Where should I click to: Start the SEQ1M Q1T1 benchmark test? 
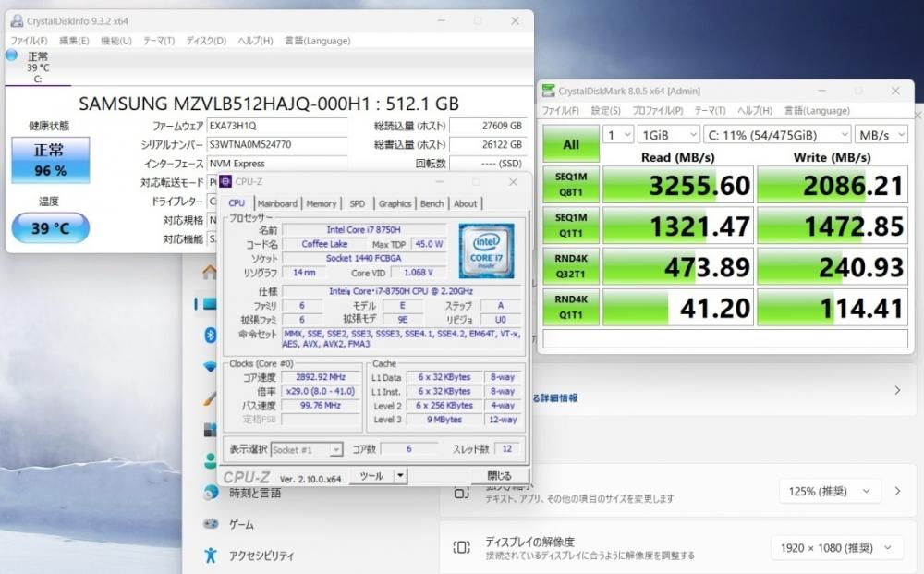(x=571, y=226)
